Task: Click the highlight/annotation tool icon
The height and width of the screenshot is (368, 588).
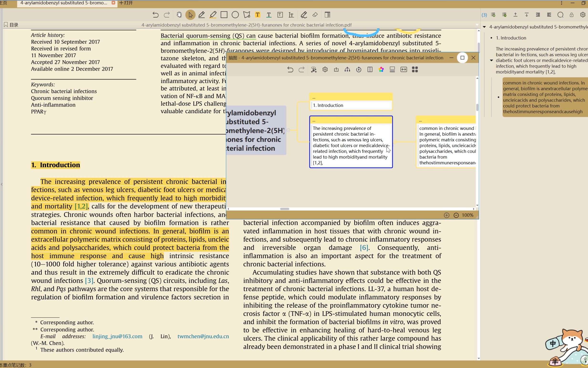Action: 213,15
